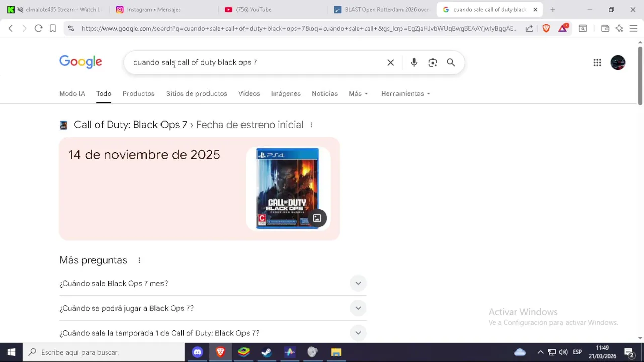View site information icon in address bar
The width and height of the screenshot is (644, 362).
point(70,28)
